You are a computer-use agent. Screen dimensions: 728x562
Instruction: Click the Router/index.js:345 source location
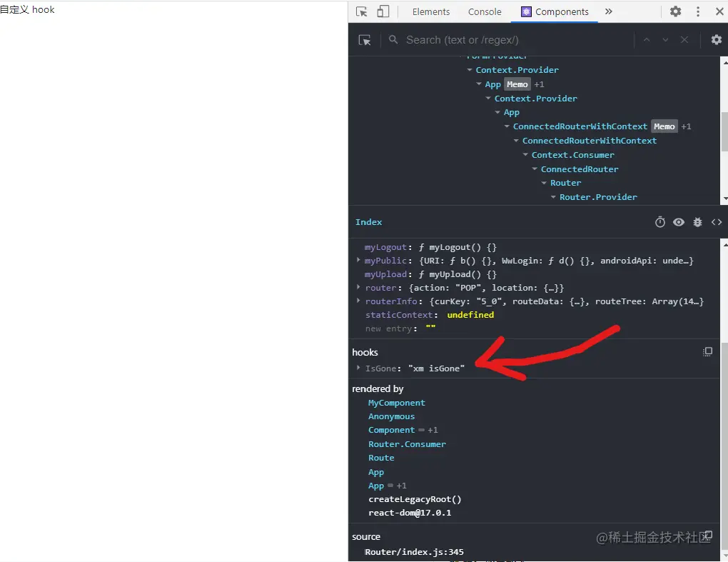click(414, 552)
